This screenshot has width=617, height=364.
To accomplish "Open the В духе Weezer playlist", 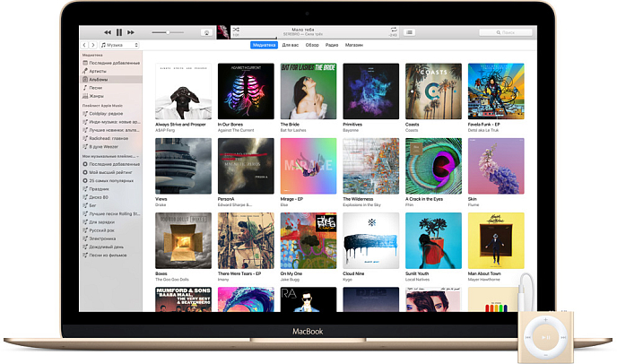I will (x=111, y=146).
